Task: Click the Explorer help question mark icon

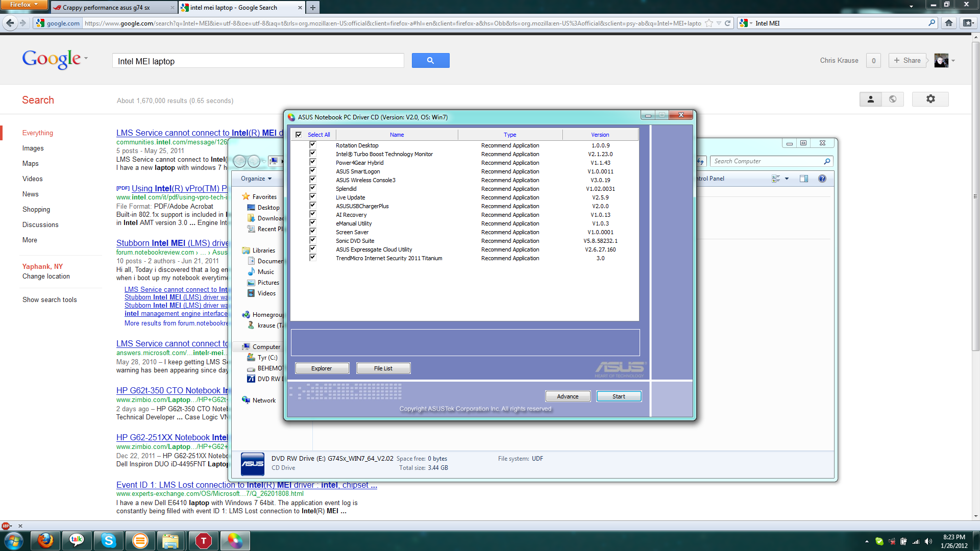Action: click(x=822, y=179)
